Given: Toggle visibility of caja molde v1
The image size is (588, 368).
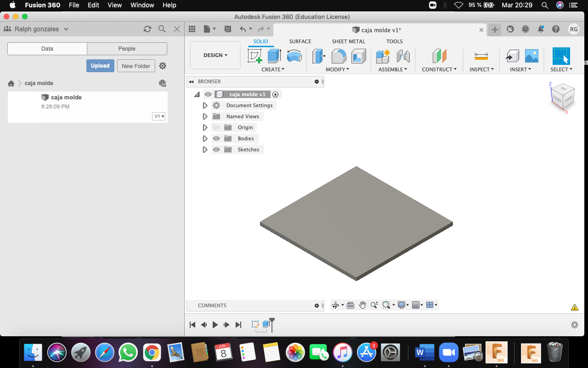Looking at the screenshot, I should pyautogui.click(x=208, y=94).
